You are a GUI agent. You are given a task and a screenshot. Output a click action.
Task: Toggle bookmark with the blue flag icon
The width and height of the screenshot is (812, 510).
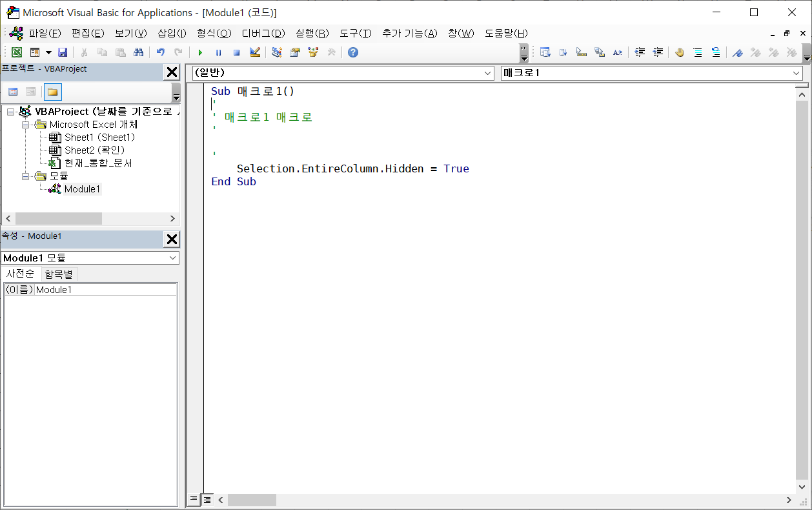(738, 52)
